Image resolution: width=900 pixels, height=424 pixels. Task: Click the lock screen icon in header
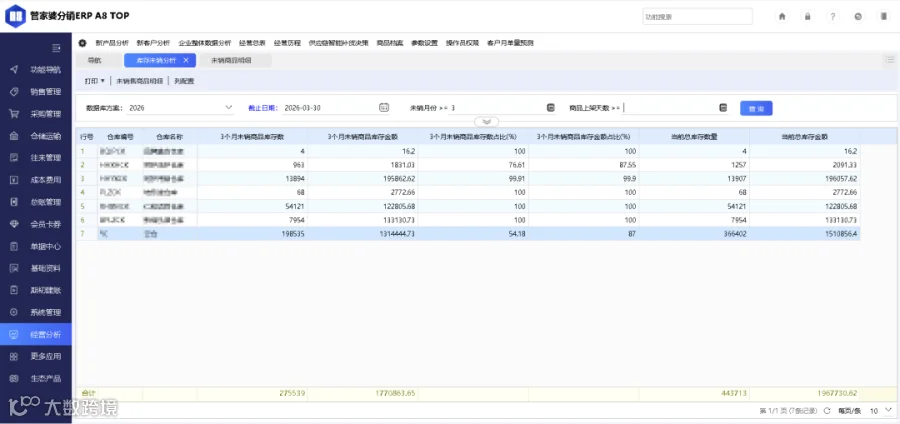point(808,17)
